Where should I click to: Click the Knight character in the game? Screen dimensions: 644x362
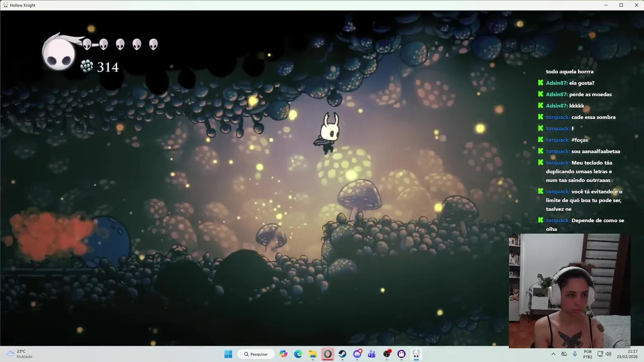pyautogui.click(x=329, y=133)
